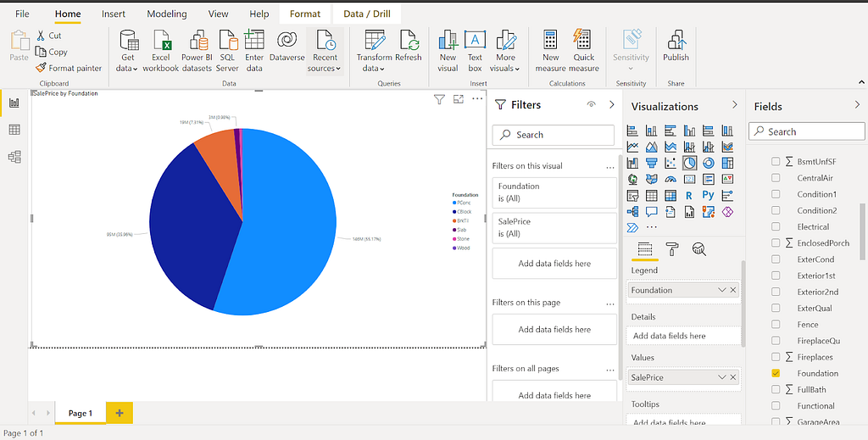Select the R script visual

pos(689,195)
